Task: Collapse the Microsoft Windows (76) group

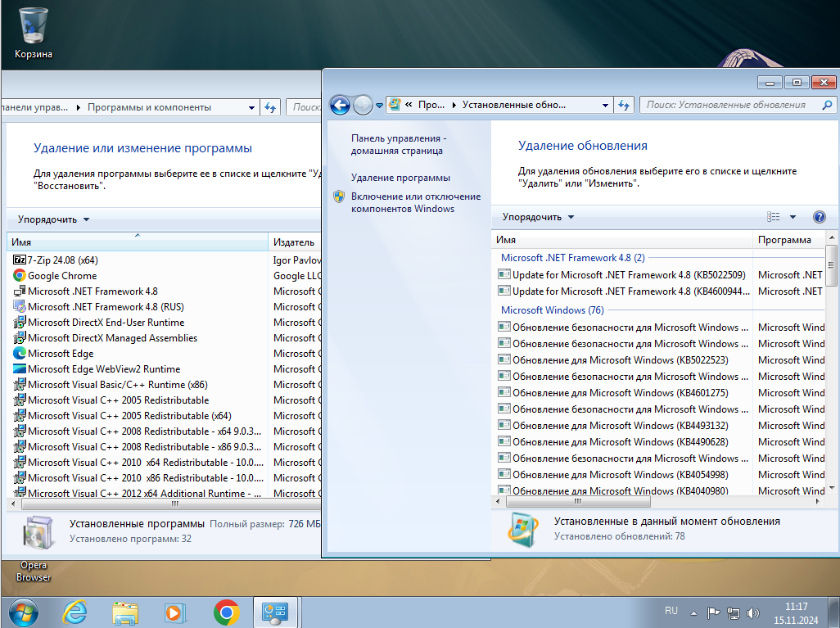Action: pyautogui.click(x=553, y=310)
